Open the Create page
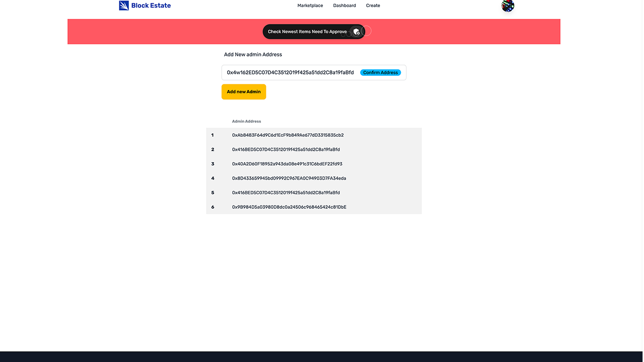The width and height of the screenshot is (644, 362). [x=373, y=6]
